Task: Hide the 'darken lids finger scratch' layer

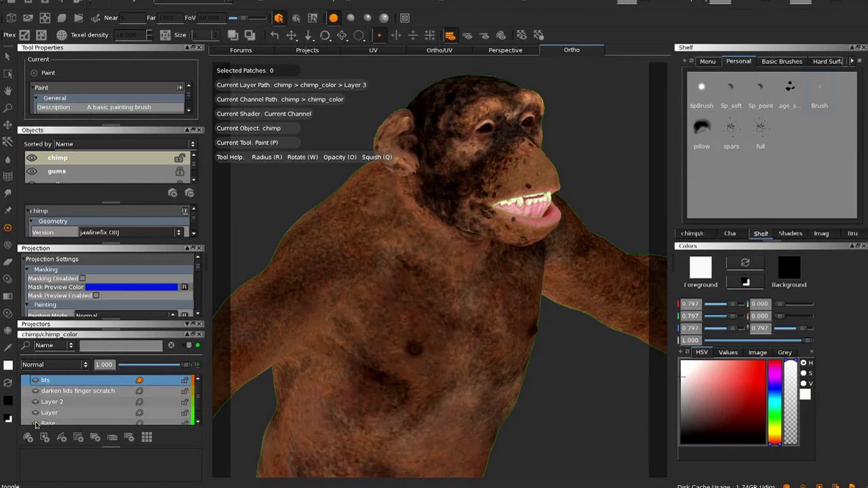Action: click(x=35, y=391)
